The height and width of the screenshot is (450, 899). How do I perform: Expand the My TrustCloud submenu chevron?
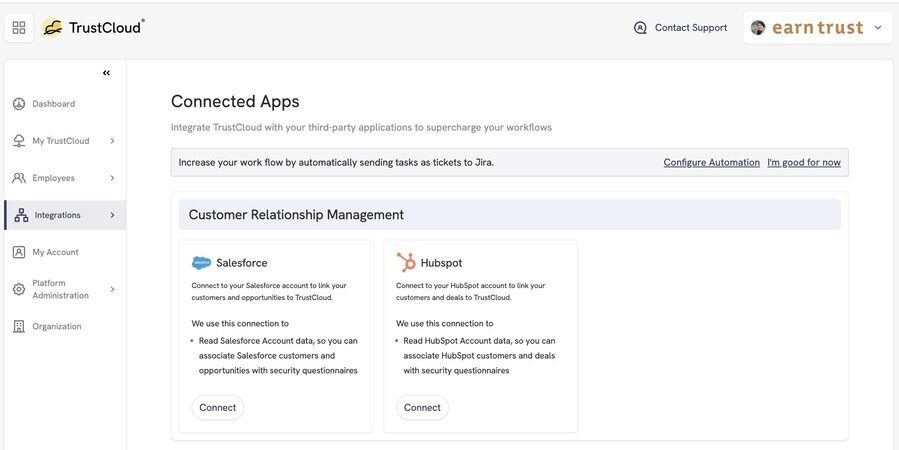[x=112, y=141]
